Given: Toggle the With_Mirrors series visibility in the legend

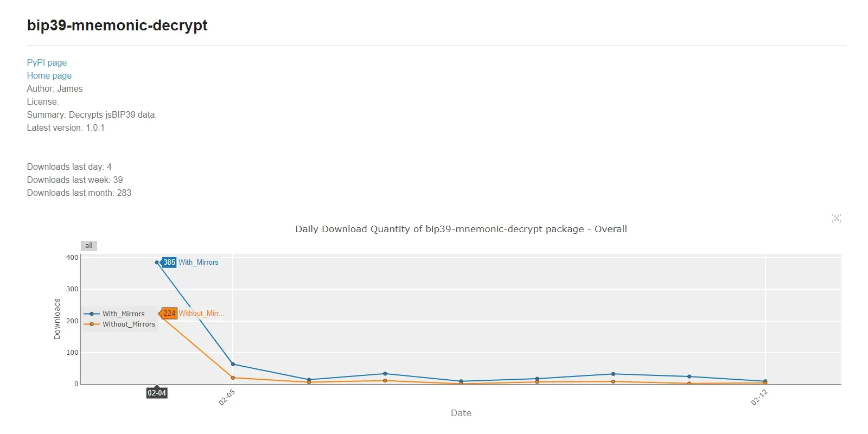Looking at the screenshot, I should tap(124, 314).
